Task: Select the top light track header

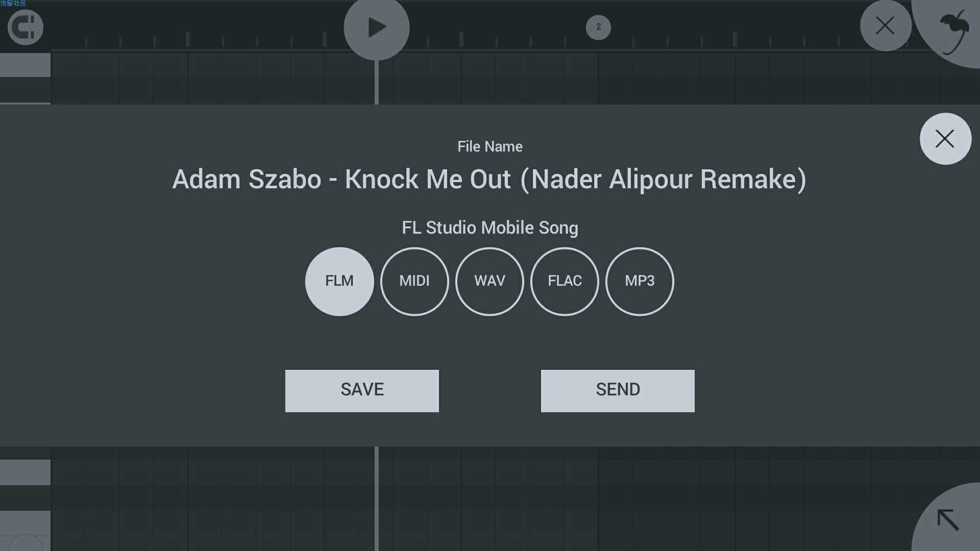Action: coord(25,65)
